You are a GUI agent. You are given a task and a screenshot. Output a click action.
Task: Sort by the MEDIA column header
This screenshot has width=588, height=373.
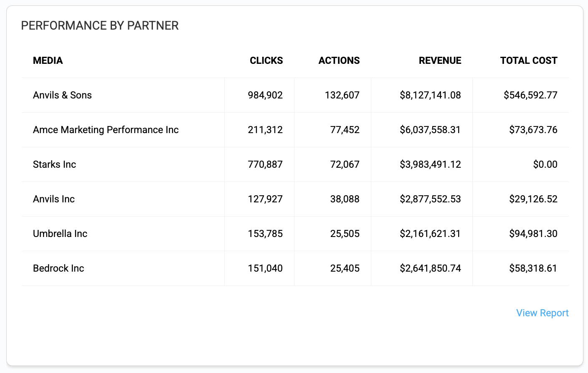tap(48, 60)
